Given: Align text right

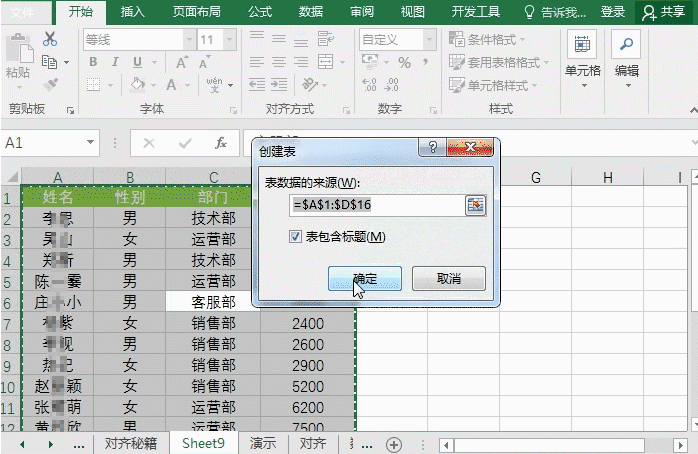Looking at the screenshot, I should coord(301,62).
